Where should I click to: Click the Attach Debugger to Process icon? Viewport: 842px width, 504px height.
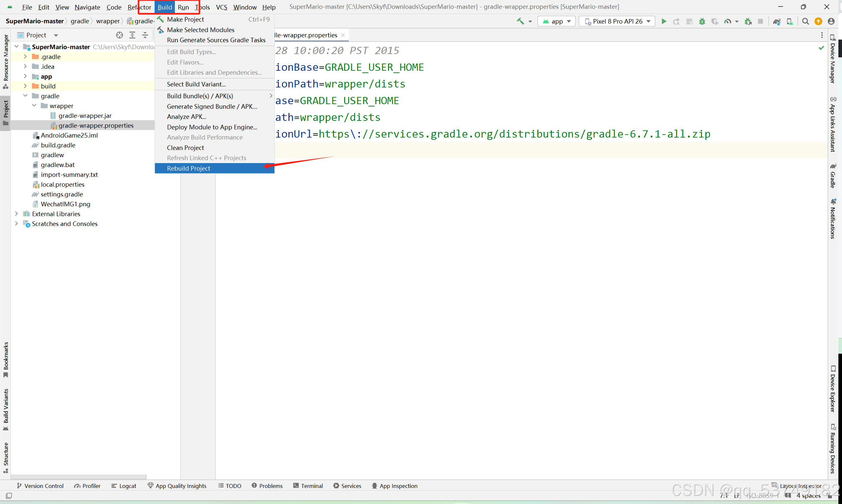(x=748, y=21)
